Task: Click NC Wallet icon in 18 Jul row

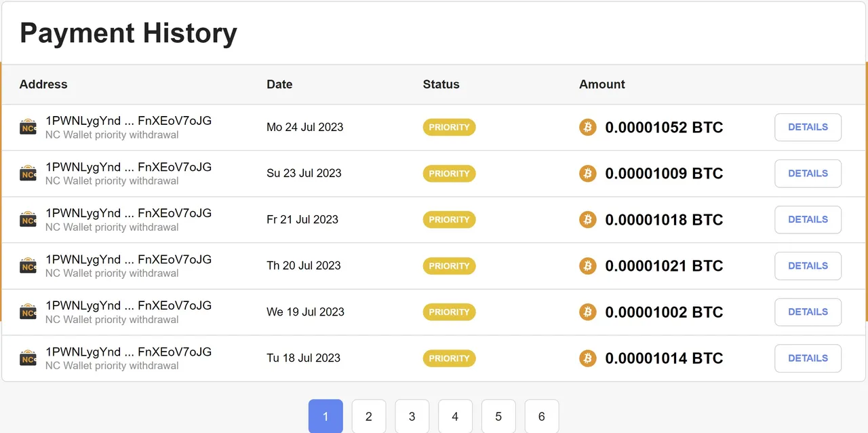Action: pos(28,358)
